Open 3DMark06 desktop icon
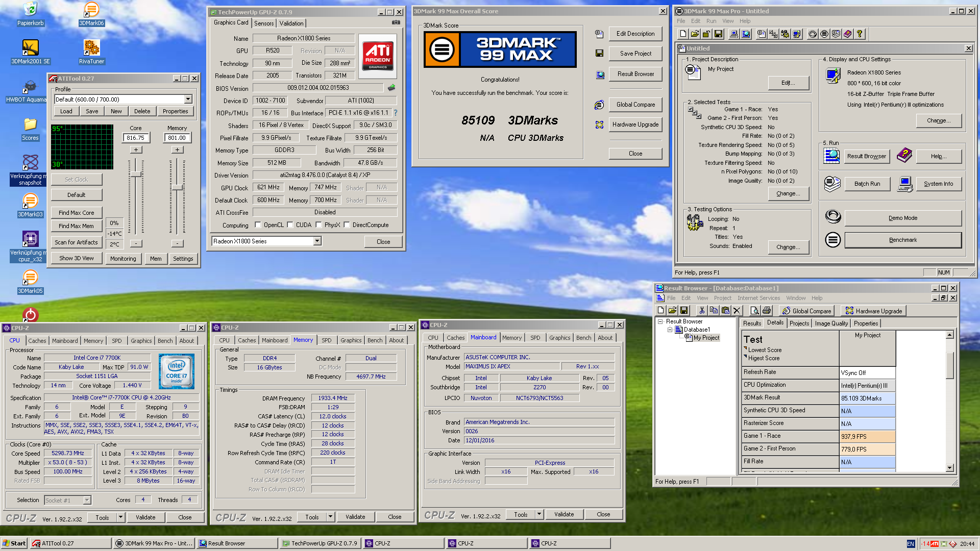 click(x=91, y=14)
